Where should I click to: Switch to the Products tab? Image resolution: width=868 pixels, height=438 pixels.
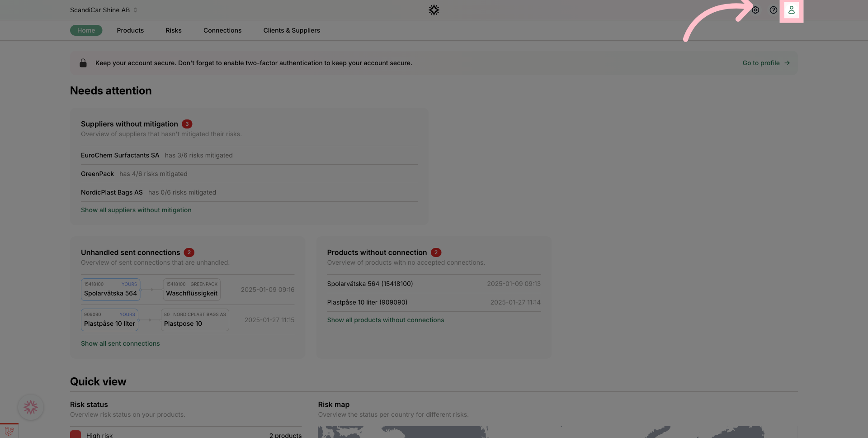coord(130,30)
